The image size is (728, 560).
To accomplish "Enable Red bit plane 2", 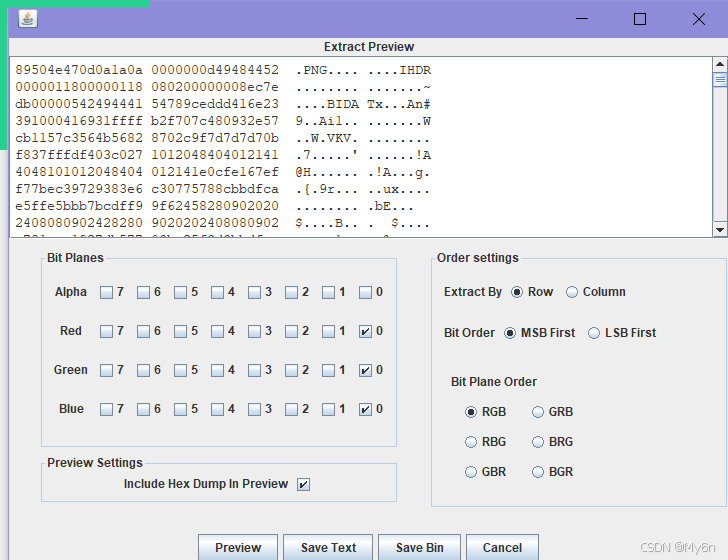I will pyautogui.click(x=292, y=331).
